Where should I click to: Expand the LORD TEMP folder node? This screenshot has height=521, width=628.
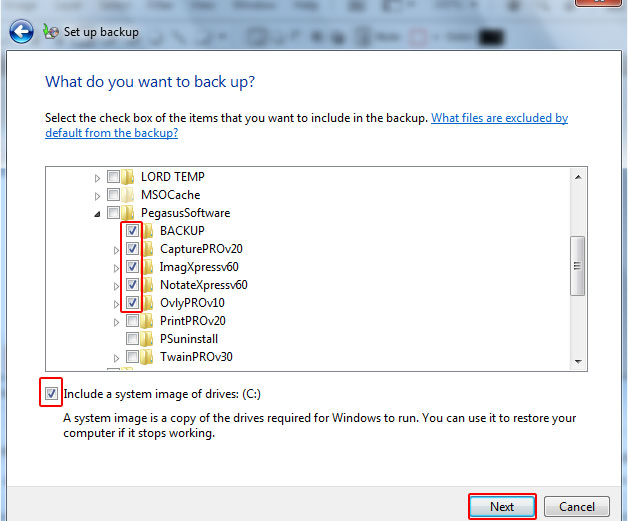[98, 177]
